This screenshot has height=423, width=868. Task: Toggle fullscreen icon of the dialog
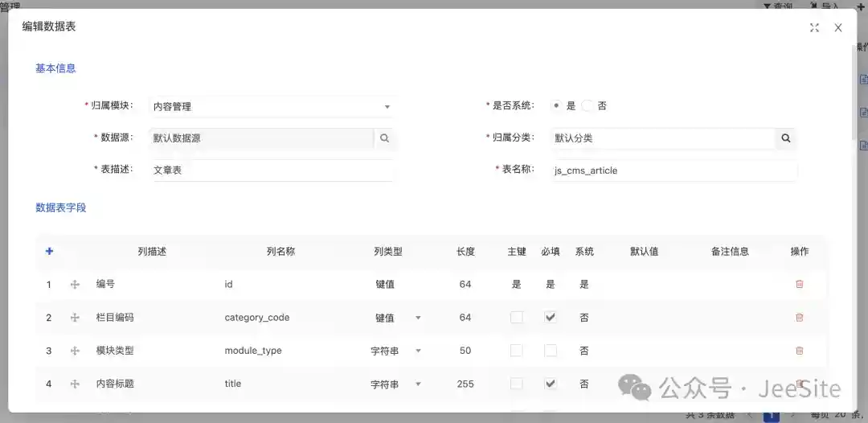pos(814,27)
